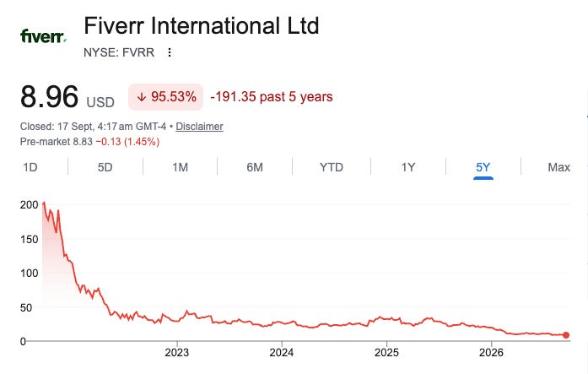Open the Disclaimer link
Screen dimensions: 588x374
[199, 127]
